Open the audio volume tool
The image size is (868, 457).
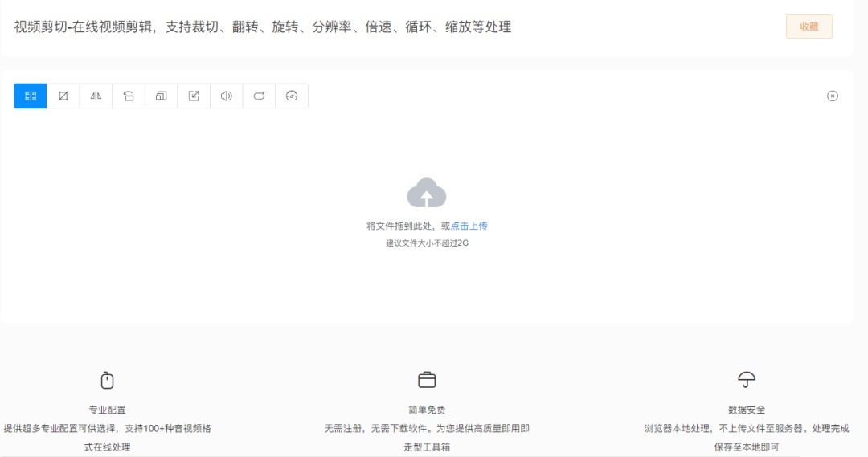point(227,96)
